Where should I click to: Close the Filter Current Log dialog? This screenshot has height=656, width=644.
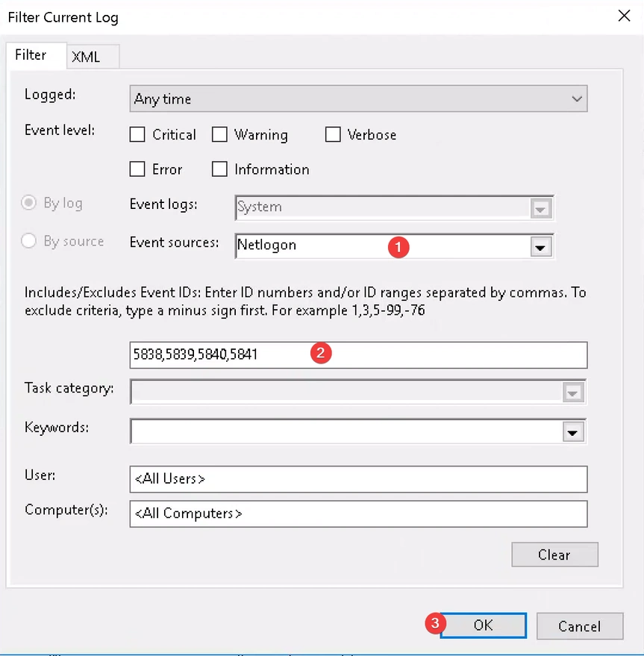tap(624, 16)
